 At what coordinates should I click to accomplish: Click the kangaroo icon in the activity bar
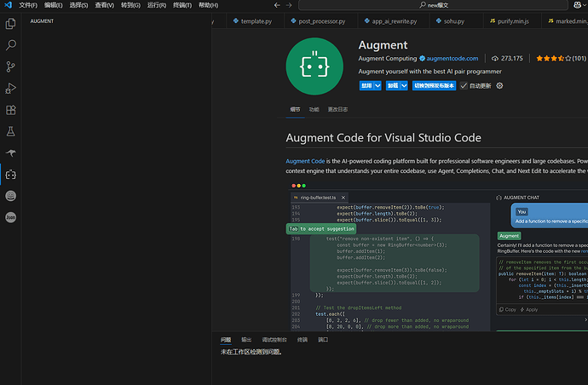click(x=10, y=153)
